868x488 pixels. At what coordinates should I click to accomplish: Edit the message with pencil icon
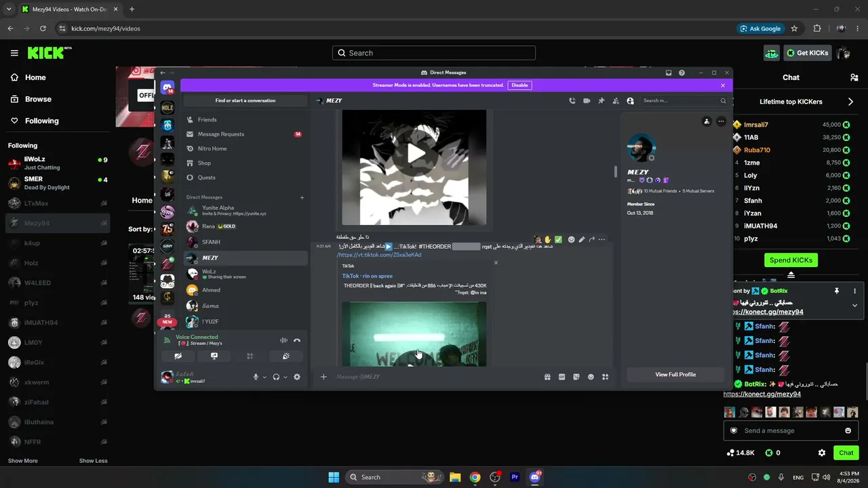pyautogui.click(x=581, y=239)
